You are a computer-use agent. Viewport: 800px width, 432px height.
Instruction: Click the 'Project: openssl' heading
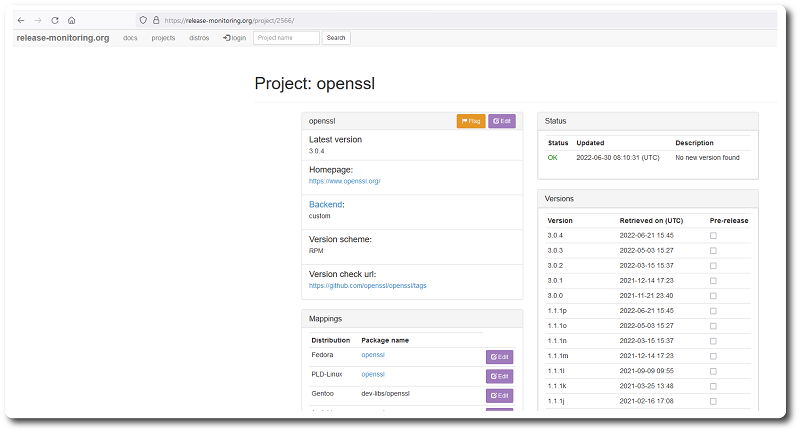pyautogui.click(x=315, y=83)
